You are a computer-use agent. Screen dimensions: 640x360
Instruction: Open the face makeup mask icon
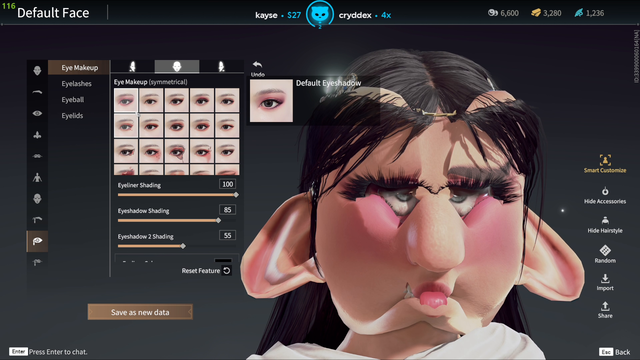(x=37, y=199)
